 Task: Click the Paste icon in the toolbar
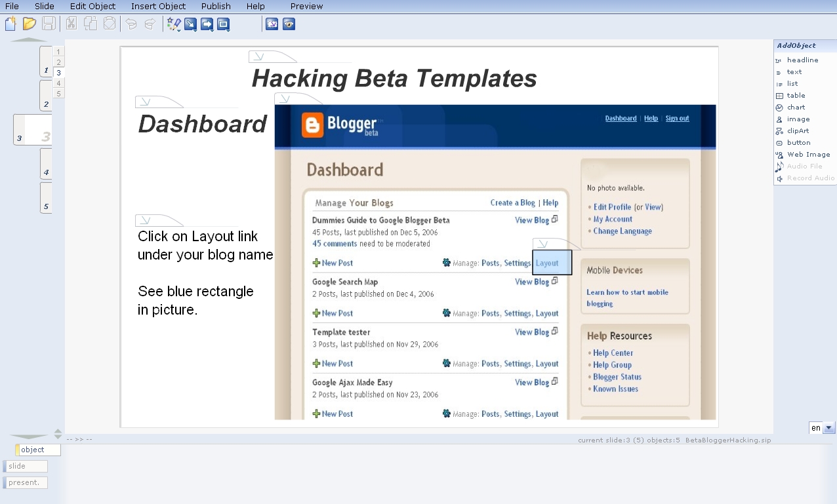(109, 24)
